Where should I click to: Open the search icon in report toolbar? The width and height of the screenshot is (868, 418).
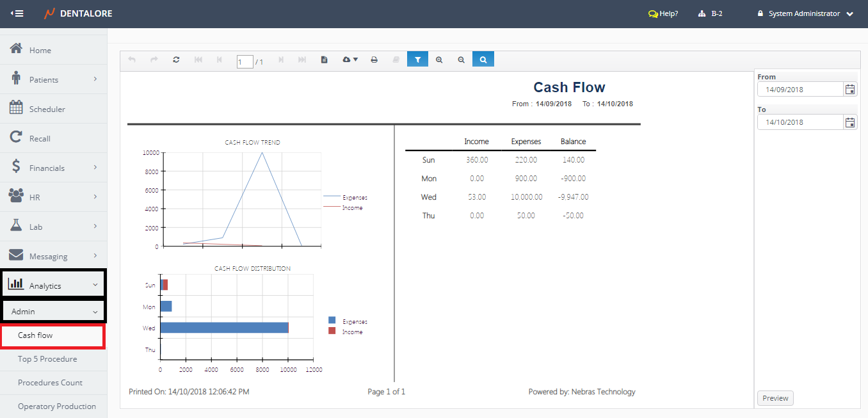point(483,60)
